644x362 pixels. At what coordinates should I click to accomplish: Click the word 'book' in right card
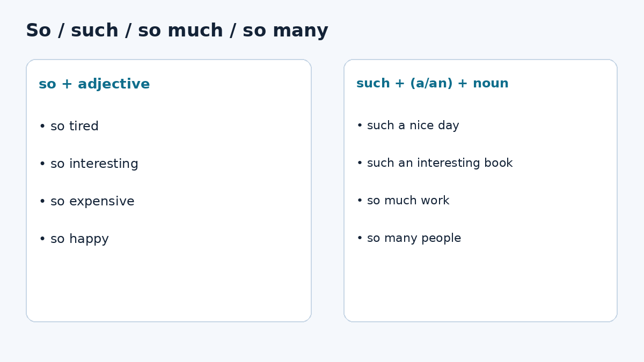[499, 163]
